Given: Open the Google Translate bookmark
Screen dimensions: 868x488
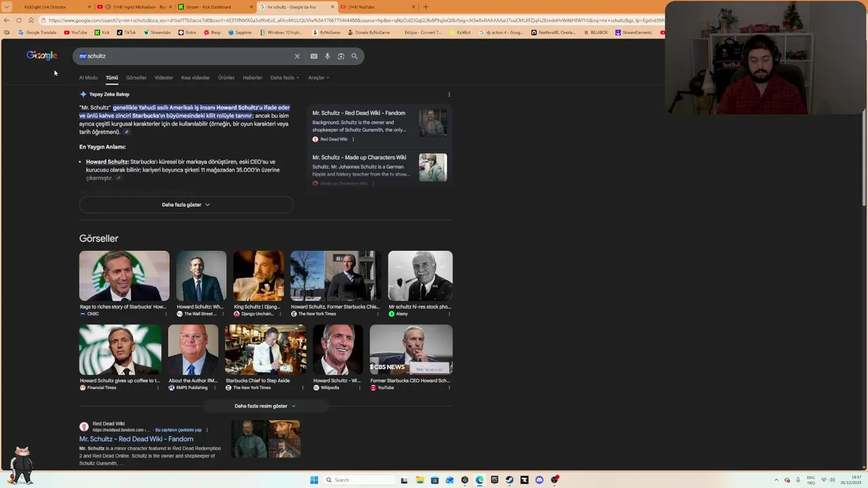Looking at the screenshot, I should click(x=38, y=33).
